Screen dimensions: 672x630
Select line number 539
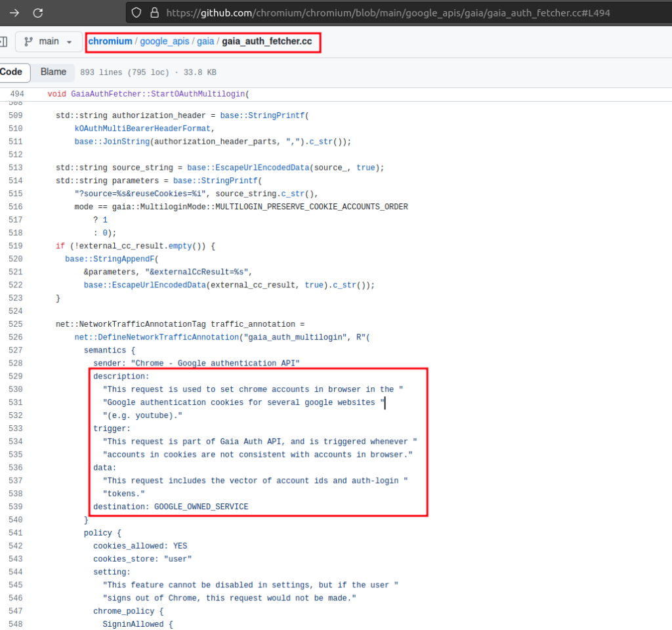click(x=16, y=507)
